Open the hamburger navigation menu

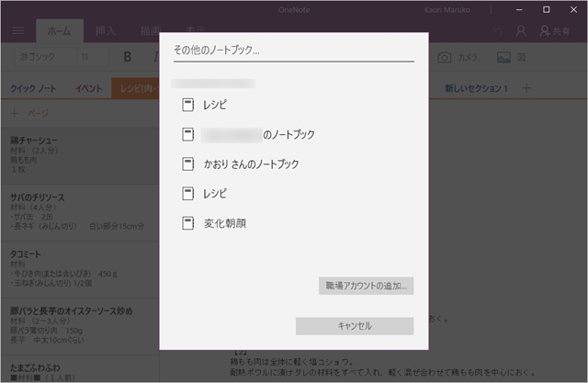tap(18, 30)
